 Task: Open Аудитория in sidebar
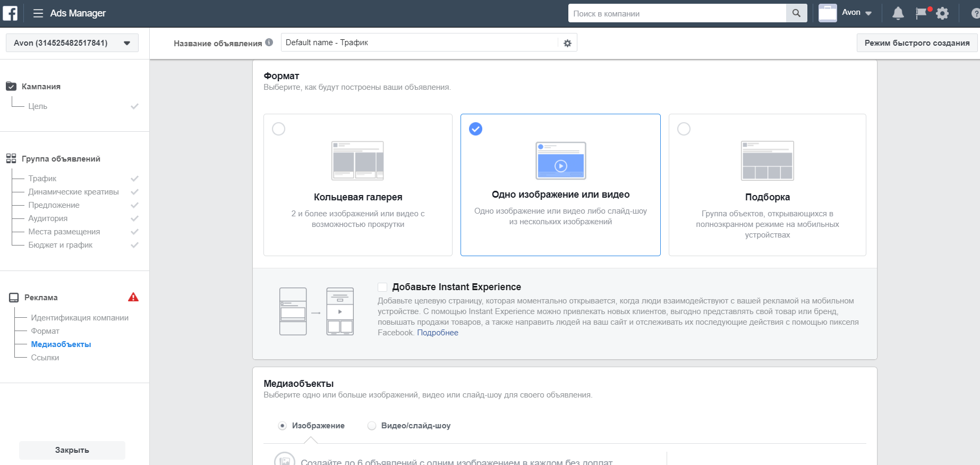pos(48,218)
